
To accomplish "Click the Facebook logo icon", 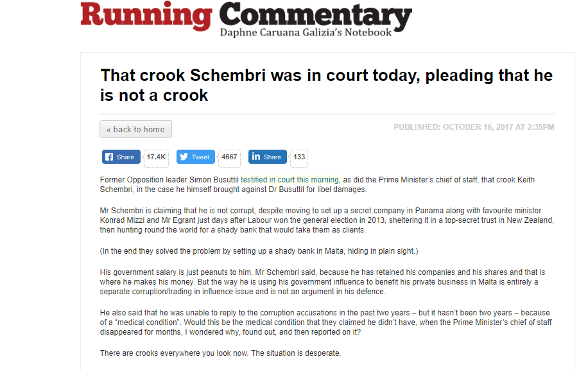I will pos(109,157).
